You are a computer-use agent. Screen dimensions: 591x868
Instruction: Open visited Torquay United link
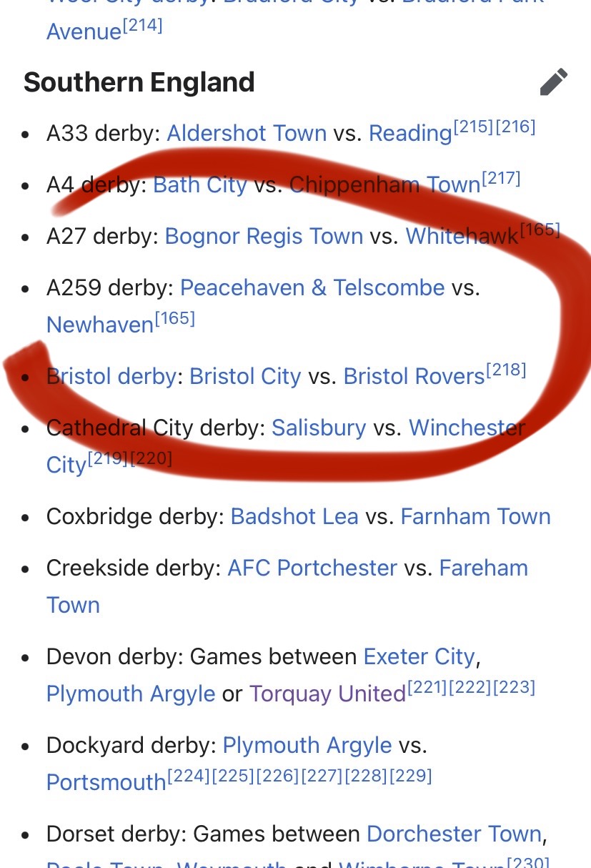327,694
